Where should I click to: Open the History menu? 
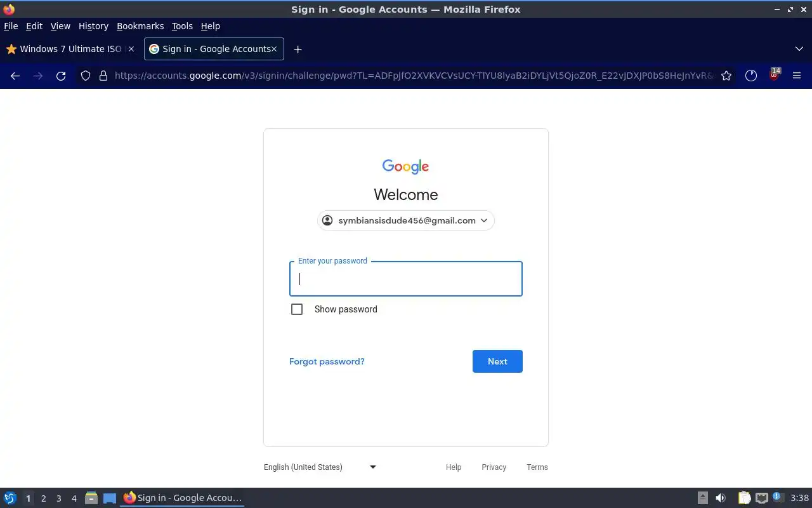tap(93, 26)
